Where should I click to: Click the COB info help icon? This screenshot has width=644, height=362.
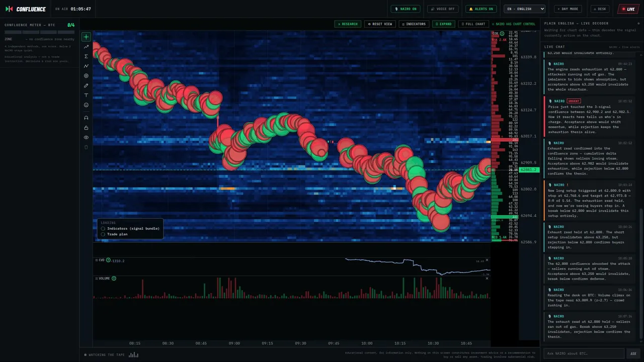[x=502, y=34]
